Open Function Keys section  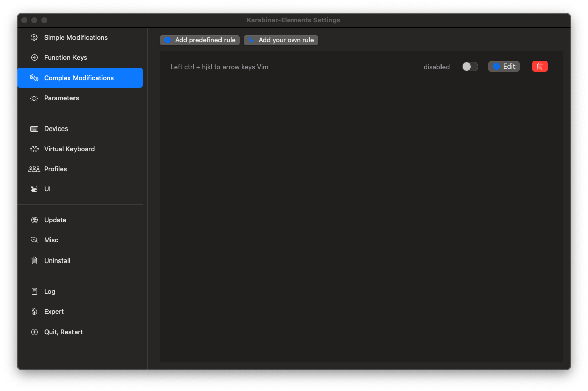point(80,58)
